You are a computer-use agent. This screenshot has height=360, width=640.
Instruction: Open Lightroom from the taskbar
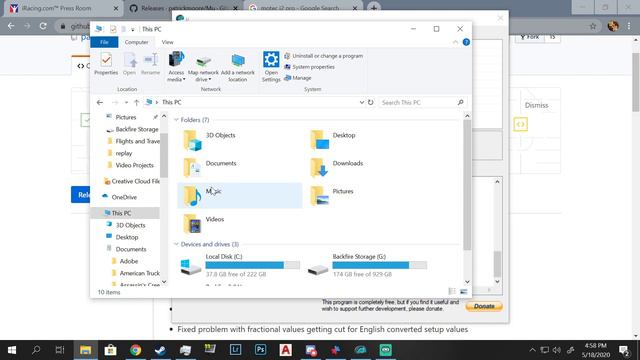coord(236,350)
